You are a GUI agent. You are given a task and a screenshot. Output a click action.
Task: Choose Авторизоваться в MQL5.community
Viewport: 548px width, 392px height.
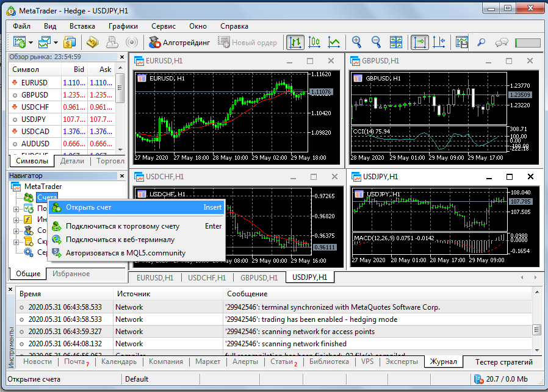[136, 253]
